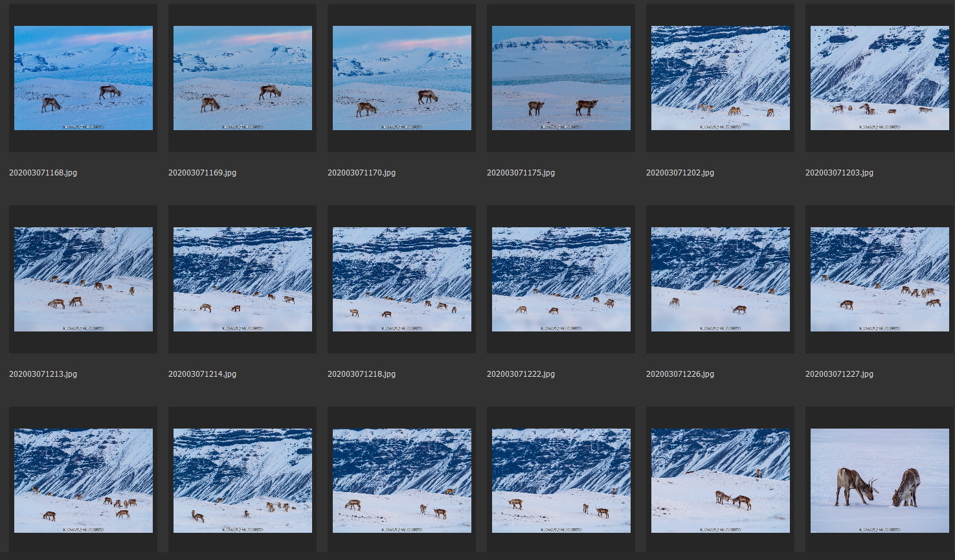Select thumbnail of 202003071227.jpg
This screenshot has width=955, height=560.
click(x=880, y=279)
